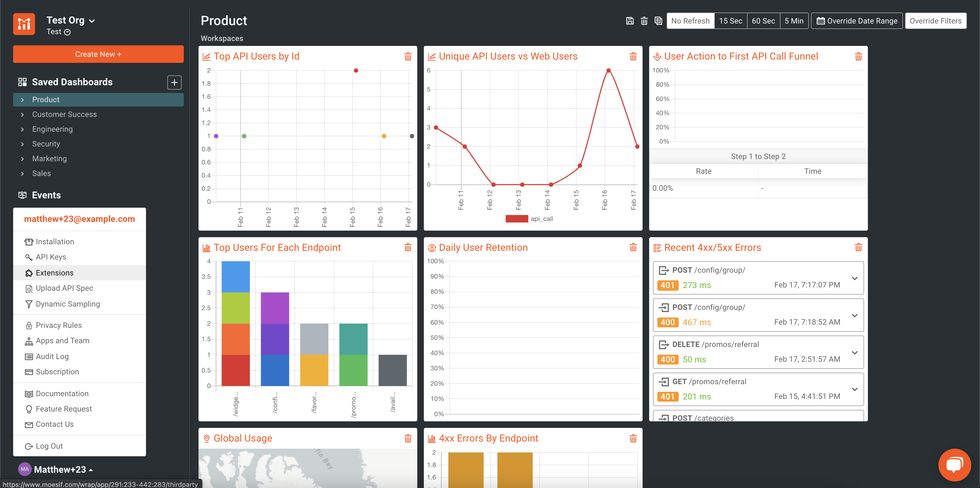This screenshot has height=488, width=980.
Task: Delete the Top API Users by Id widget
Action: tap(407, 57)
